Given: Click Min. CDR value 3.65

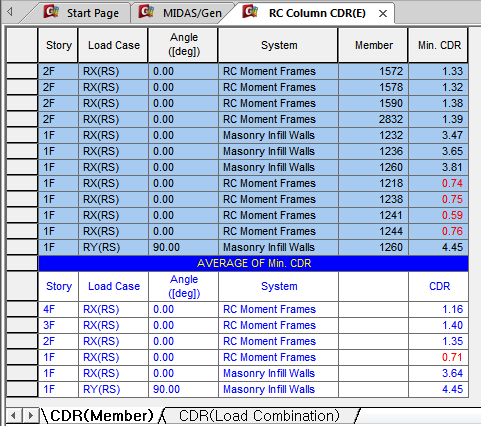Looking at the screenshot, I should click(x=439, y=151).
